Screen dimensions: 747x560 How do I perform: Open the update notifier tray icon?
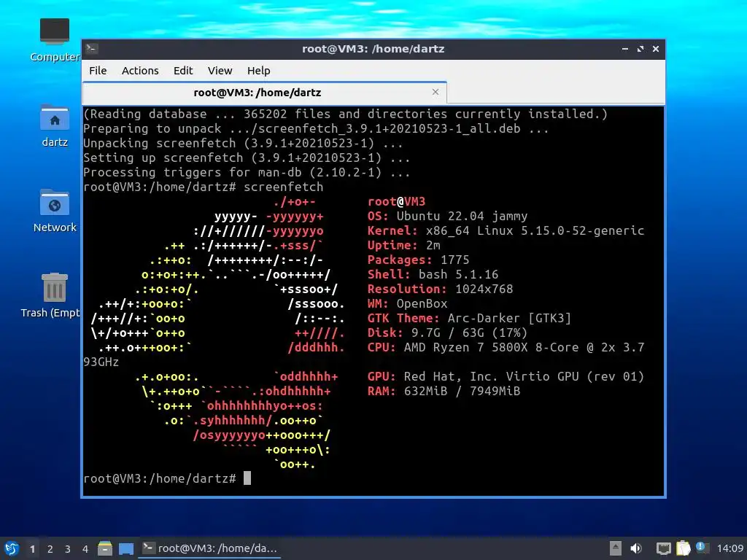[x=701, y=548]
